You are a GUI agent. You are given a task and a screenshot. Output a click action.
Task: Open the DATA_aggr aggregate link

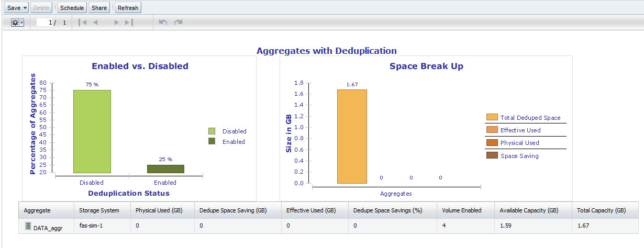[48, 228]
